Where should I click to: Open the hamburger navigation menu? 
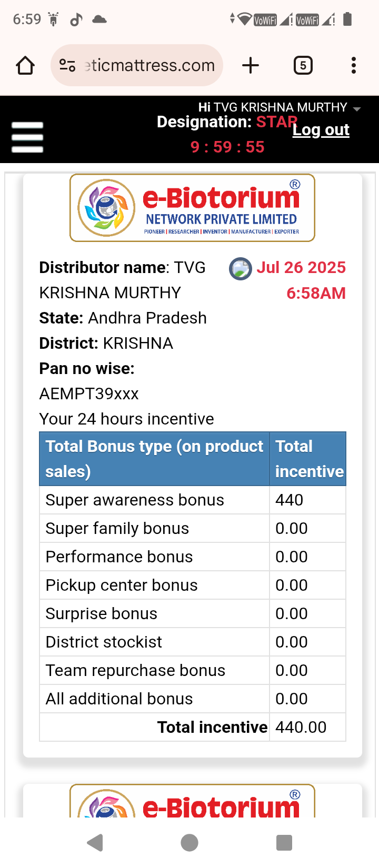pyautogui.click(x=27, y=137)
